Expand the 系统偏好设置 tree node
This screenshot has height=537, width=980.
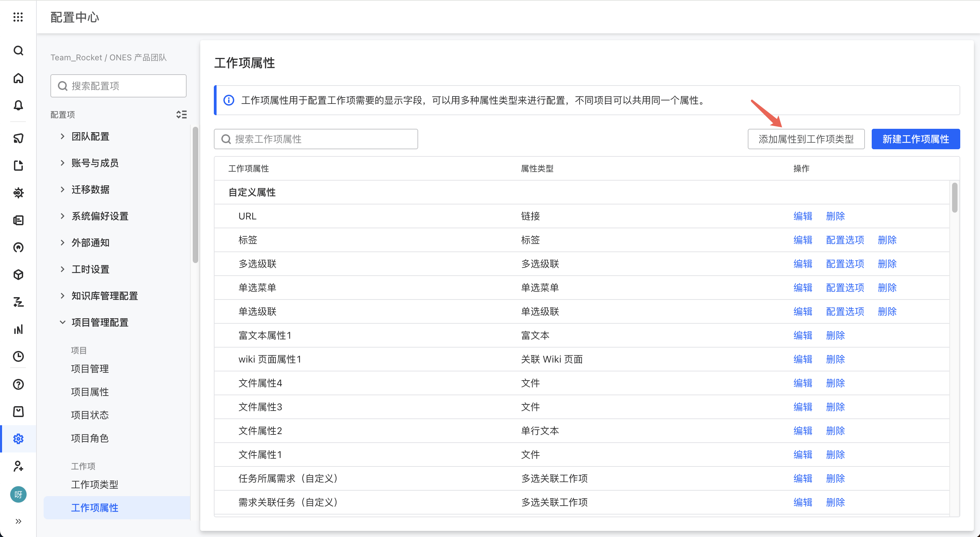click(x=62, y=216)
